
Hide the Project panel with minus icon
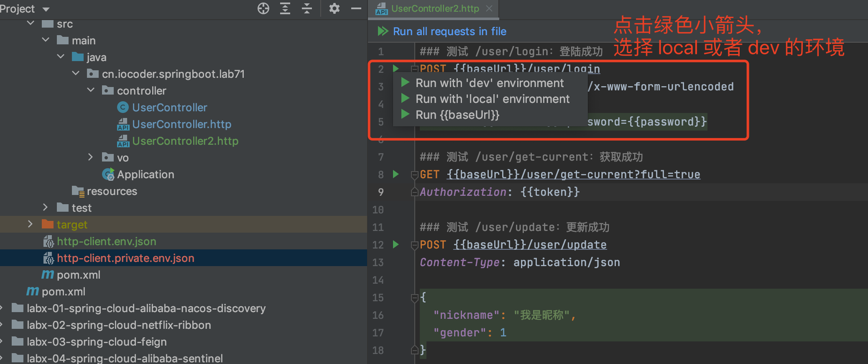point(356,8)
